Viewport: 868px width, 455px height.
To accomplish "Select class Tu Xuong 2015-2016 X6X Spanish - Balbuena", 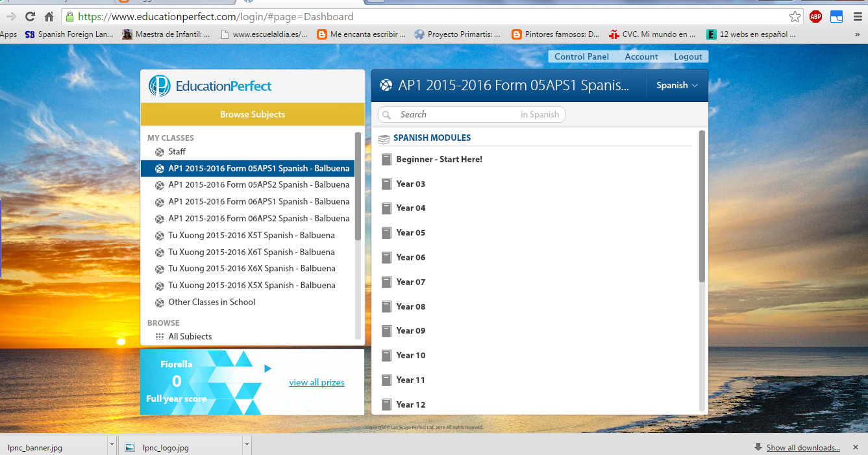I will (x=248, y=269).
